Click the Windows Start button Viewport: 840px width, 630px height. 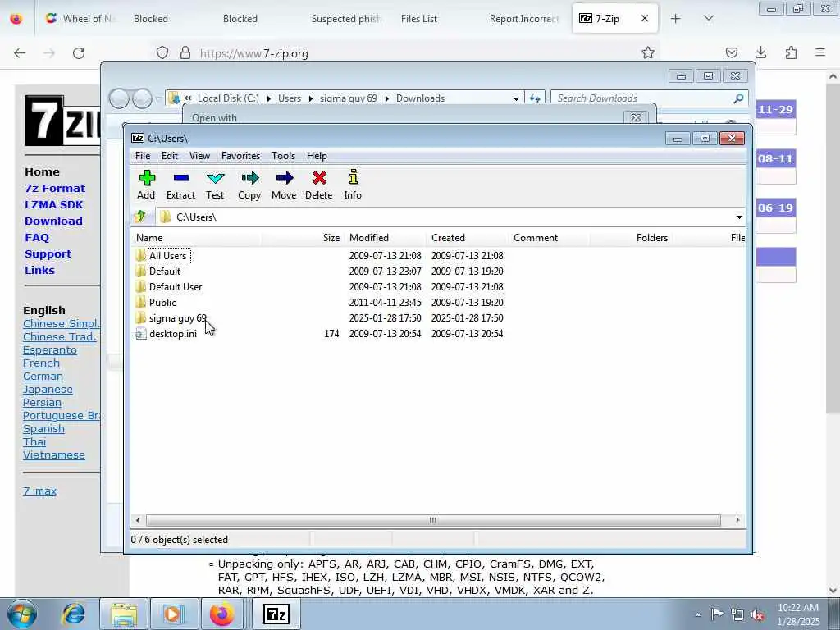22,614
